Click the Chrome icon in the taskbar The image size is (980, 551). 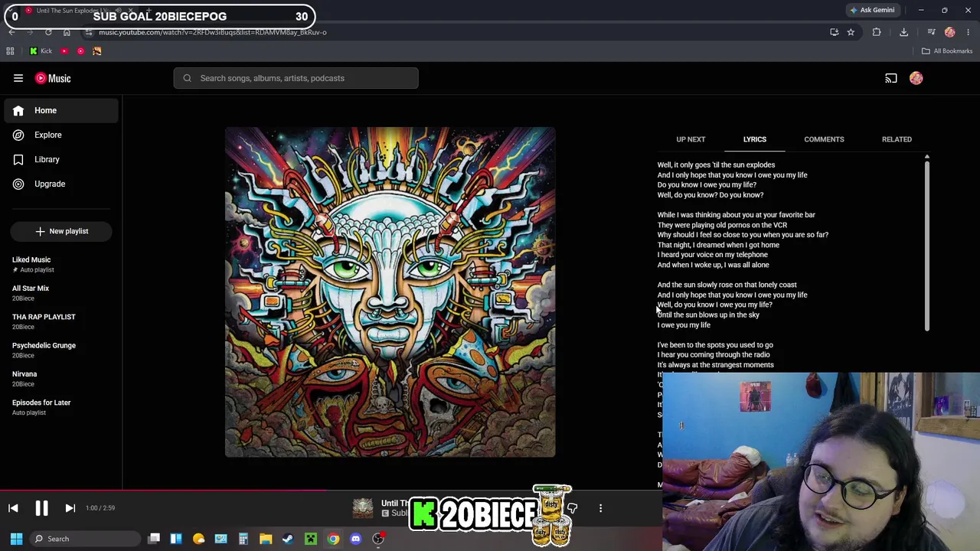click(x=333, y=539)
